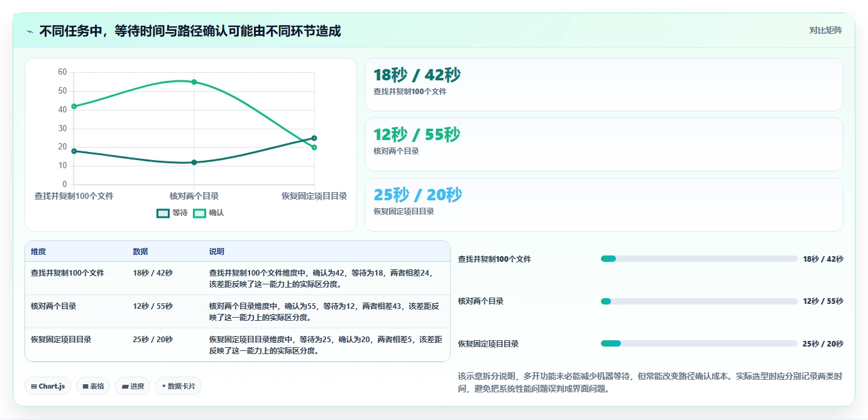
Task: Click the Chart.js tag chip
Action: (48, 386)
